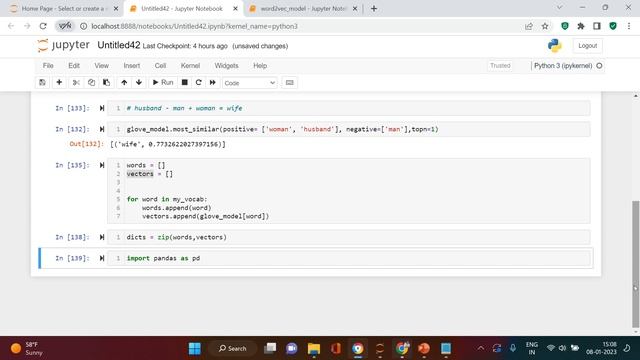
Task: Open the File menu
Action: click(x=48, y=66)
